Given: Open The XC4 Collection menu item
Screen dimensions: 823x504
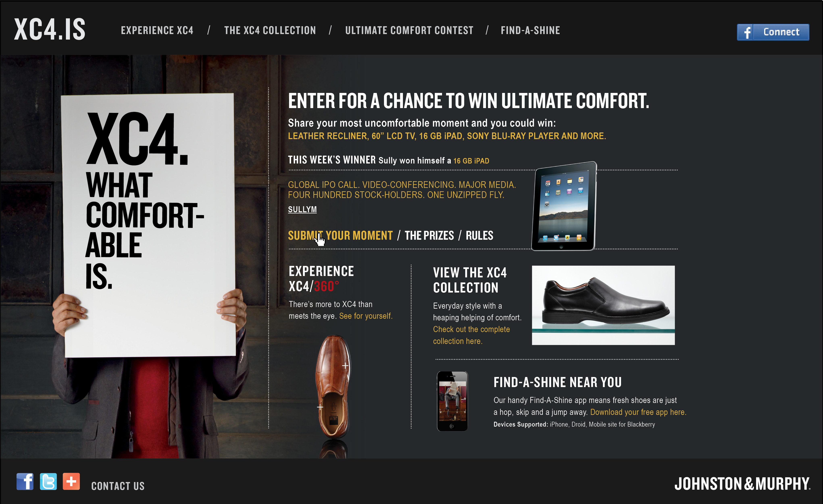Looking at the screenshot, I should click(270, 30).
